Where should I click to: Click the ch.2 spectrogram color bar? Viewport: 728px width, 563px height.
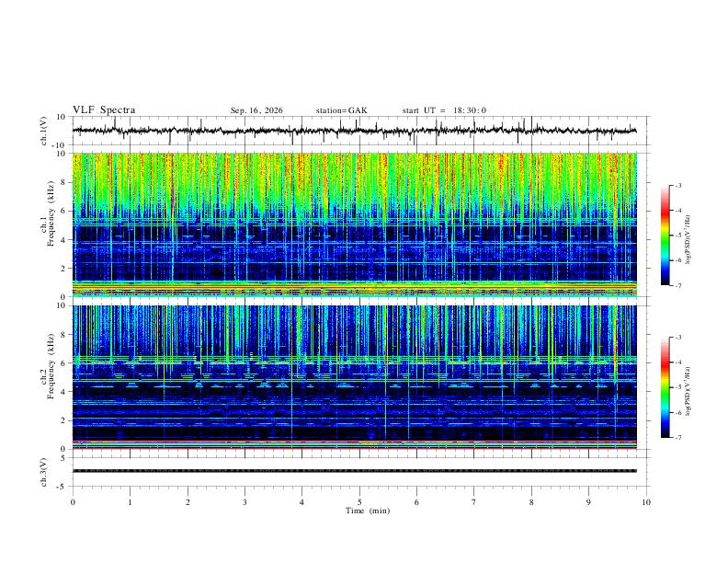(665, 387)
